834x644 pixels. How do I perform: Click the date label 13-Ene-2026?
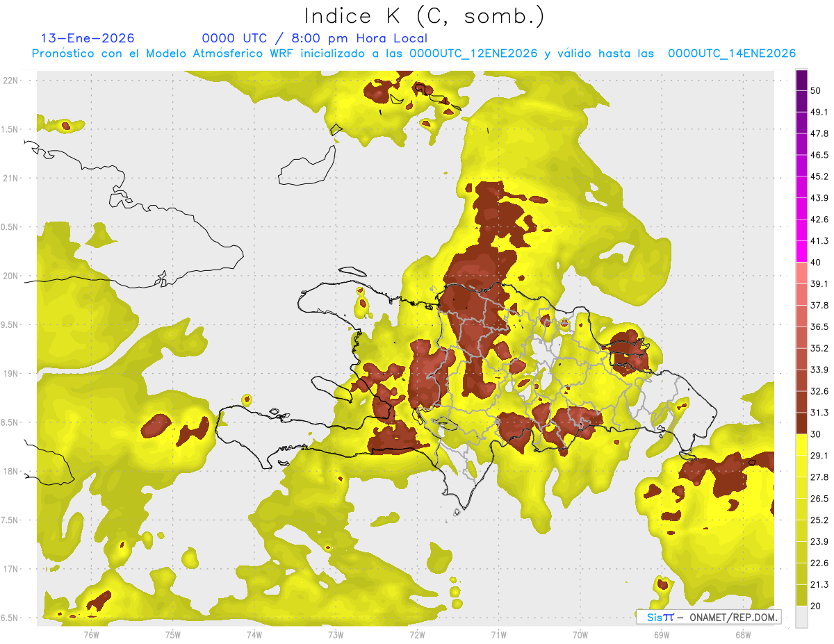pos(88,38)
